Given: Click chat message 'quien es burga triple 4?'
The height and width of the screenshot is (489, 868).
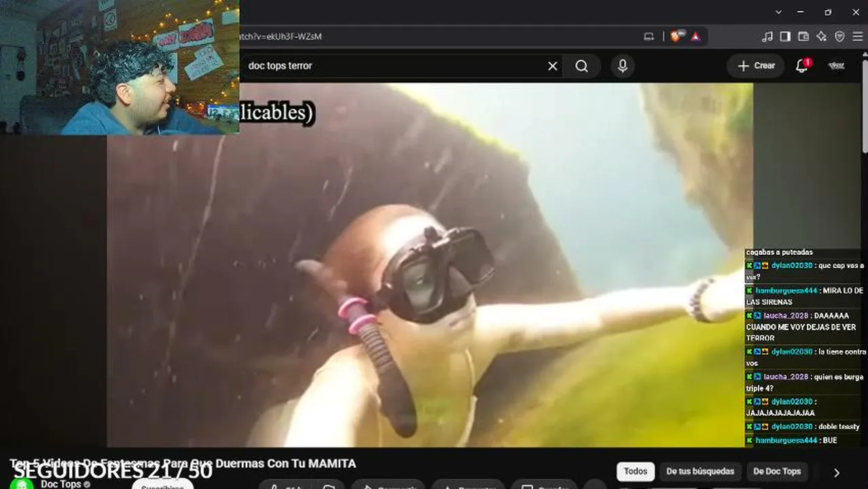Looking at the screenshot, I should click(804, 382).
